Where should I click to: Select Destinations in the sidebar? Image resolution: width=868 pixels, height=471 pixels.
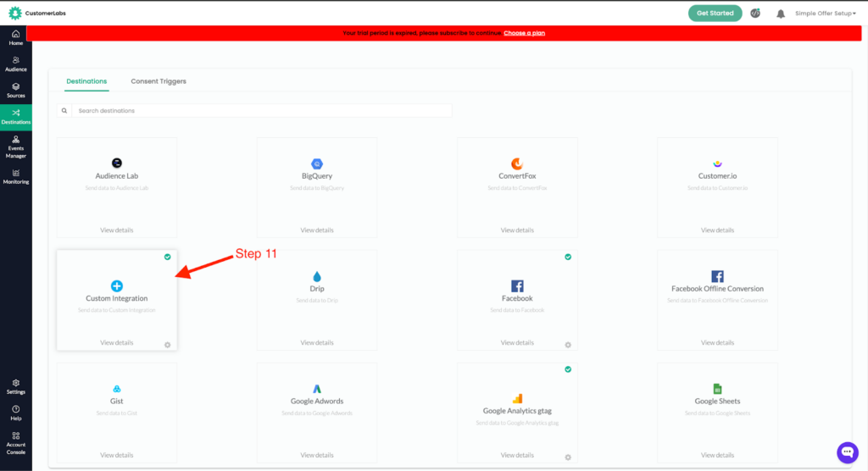[15, 117]
